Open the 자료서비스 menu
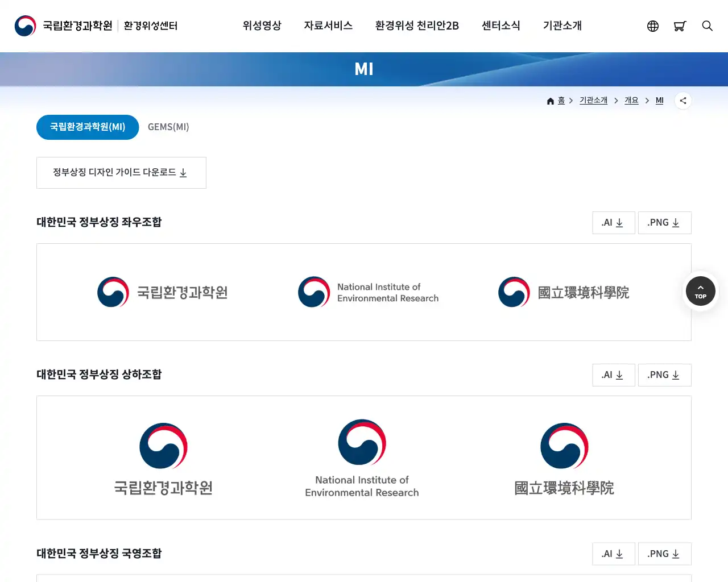728x582 pixels. 328,26
